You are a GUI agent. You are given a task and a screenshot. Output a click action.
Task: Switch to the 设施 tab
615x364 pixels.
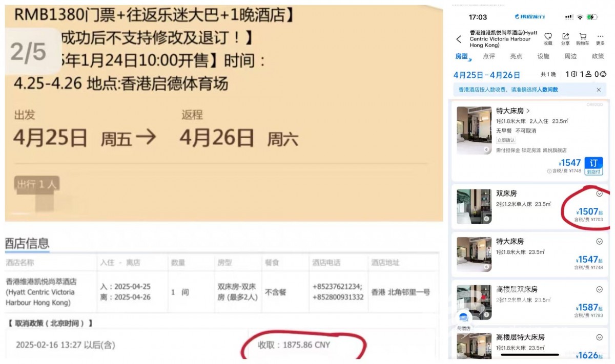(543, 56)
